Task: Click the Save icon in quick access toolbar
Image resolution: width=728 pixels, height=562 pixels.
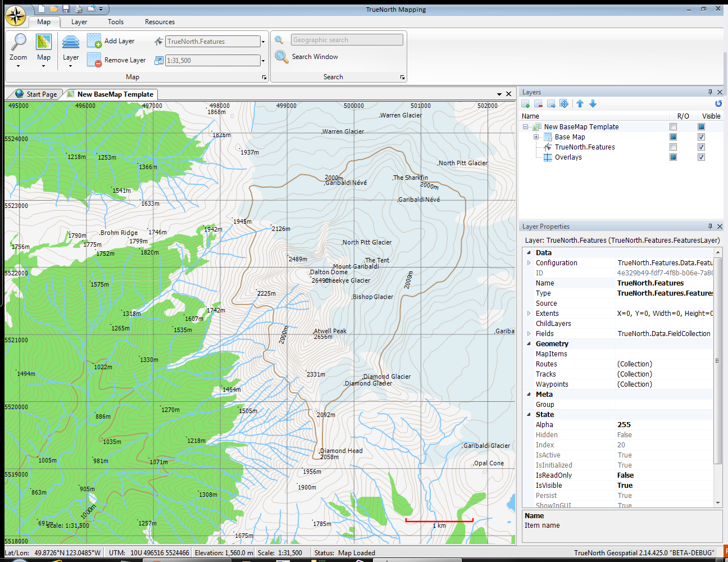Action: coord(66,9)
